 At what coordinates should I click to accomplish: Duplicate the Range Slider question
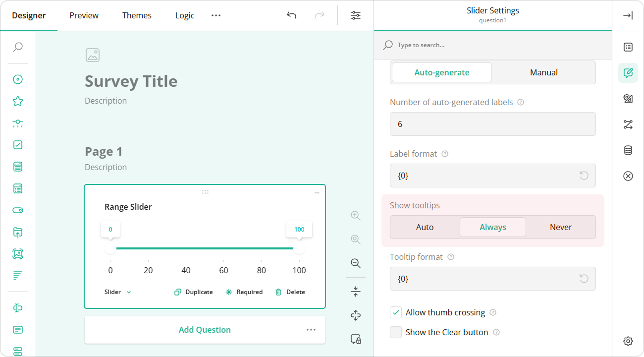tap(193, 292)
